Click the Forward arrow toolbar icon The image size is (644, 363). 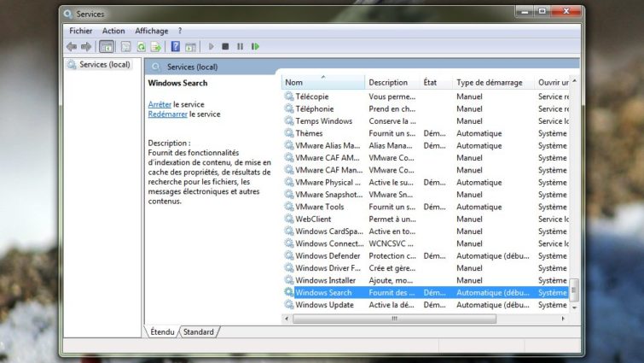pyautogui.click(x=86, y=46)
